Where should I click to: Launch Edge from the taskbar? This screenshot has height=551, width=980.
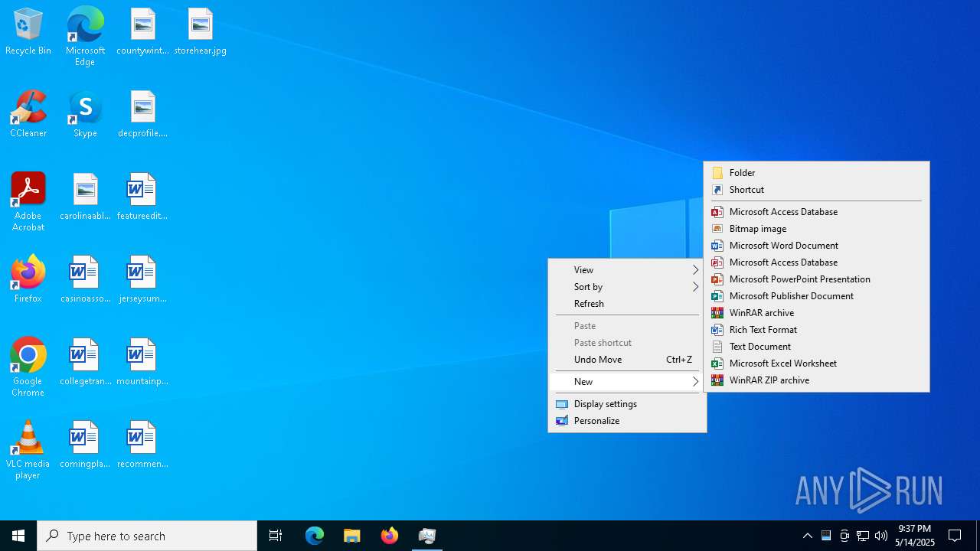pyautogui.click(x=315, y=536)
